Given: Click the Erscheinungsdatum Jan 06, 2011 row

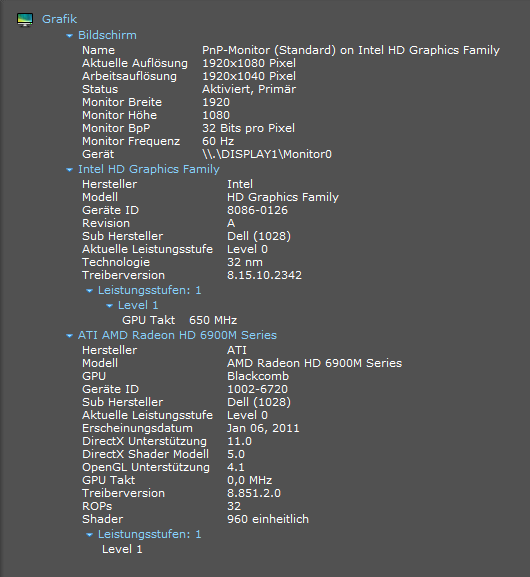Looking at the screenshot, I should click(191, 428).
